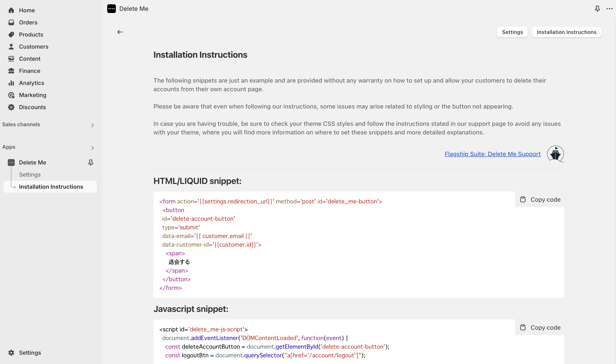Click the const logoutBtn code line
This screenshot has width=616, height=364.
pos(265,355)
